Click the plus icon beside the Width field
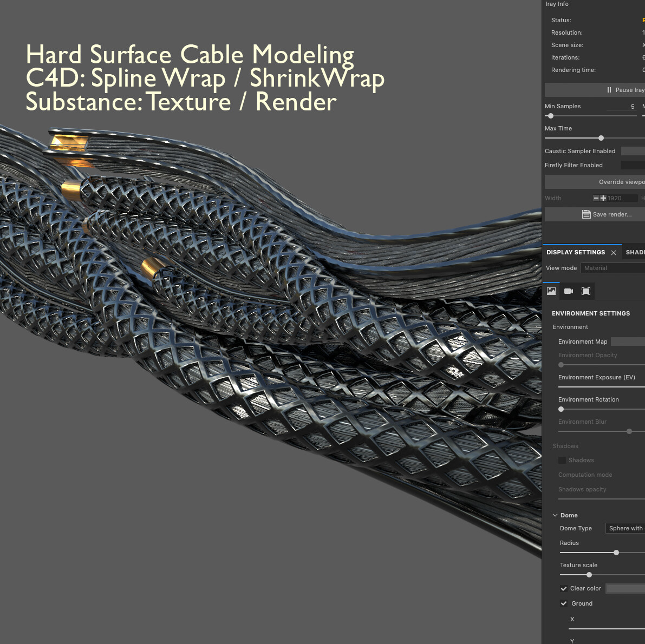The width and height of the screenshot is (645, 644). point(603,198)
